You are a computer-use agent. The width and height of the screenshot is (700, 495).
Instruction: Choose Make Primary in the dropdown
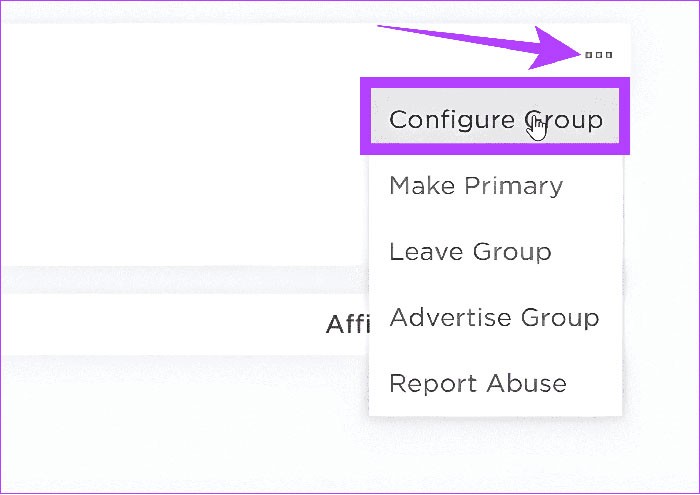coord(475,186)
